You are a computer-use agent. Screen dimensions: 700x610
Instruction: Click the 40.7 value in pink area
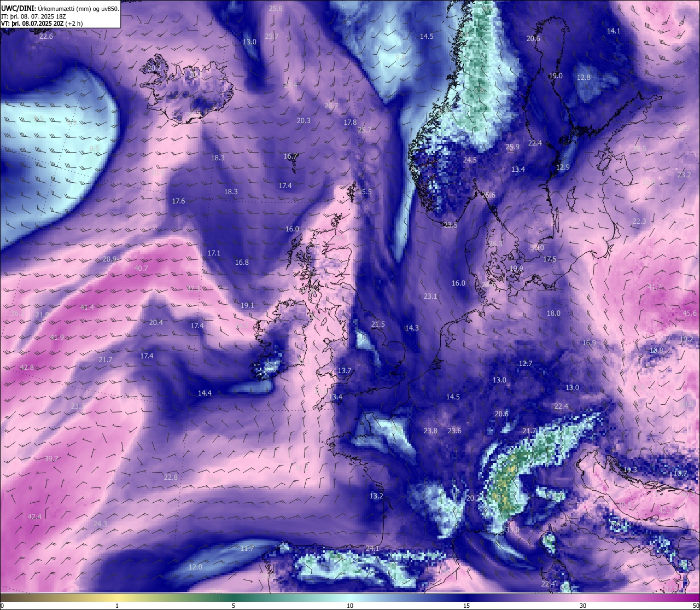[x=141, y=269]
